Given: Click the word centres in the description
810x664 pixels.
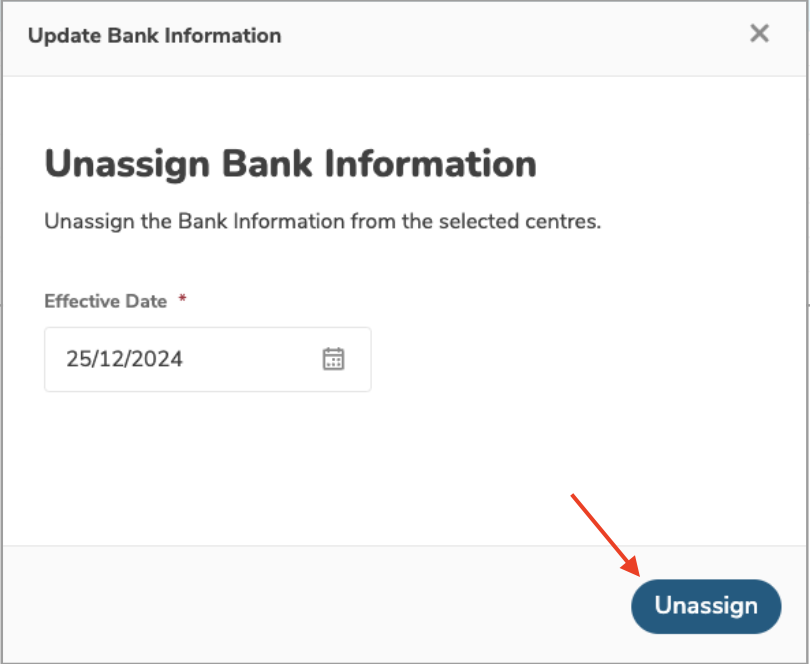Looking at the screenshot, I should click(566, 221).
